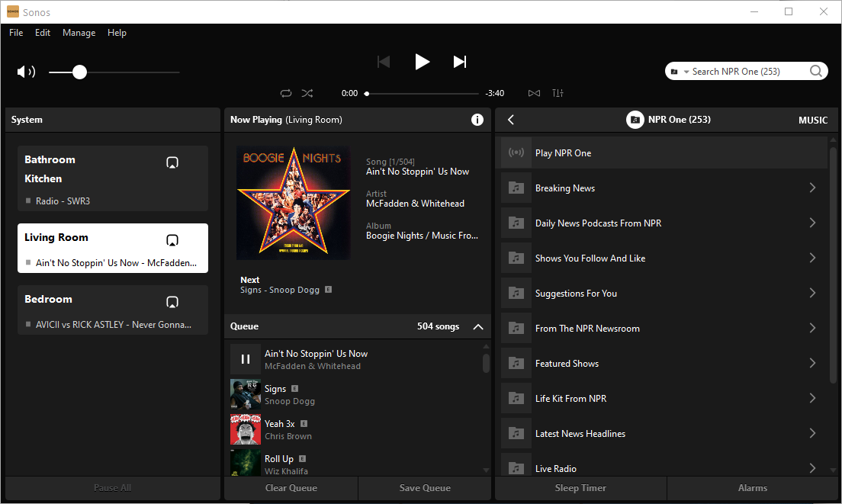Start playback with Play button

click(422, 62)
